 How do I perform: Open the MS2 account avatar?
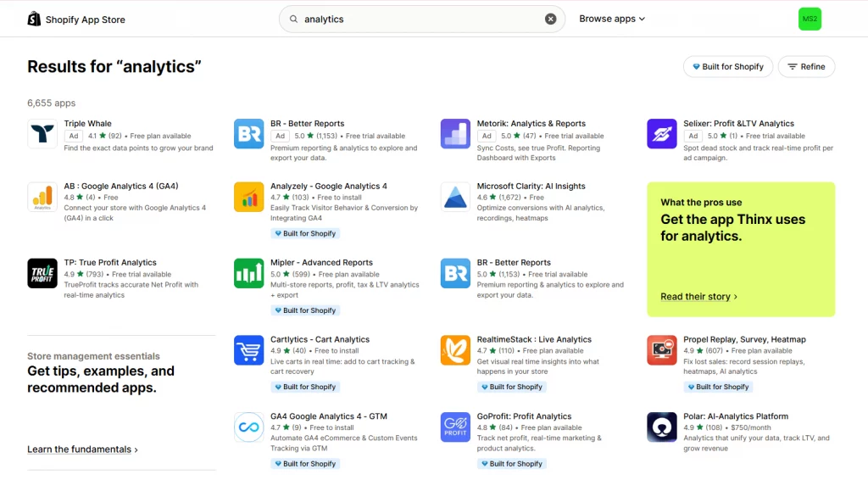[x=810, y=19]
